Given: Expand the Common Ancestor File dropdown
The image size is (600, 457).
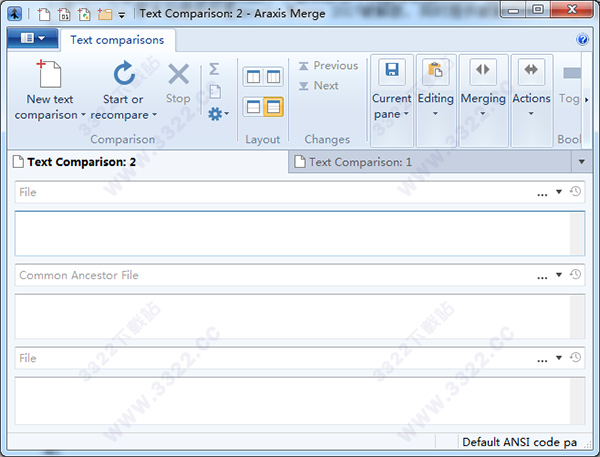Looking at the screenshot, I should point(559,275).
